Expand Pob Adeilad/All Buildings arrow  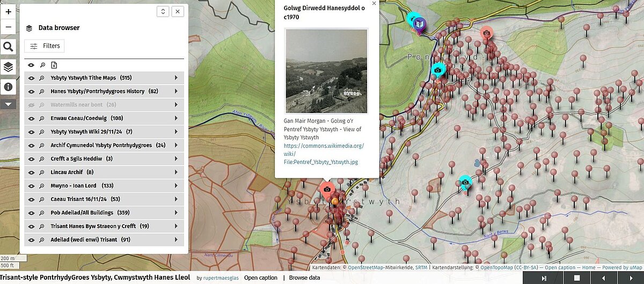click(176, 213)
